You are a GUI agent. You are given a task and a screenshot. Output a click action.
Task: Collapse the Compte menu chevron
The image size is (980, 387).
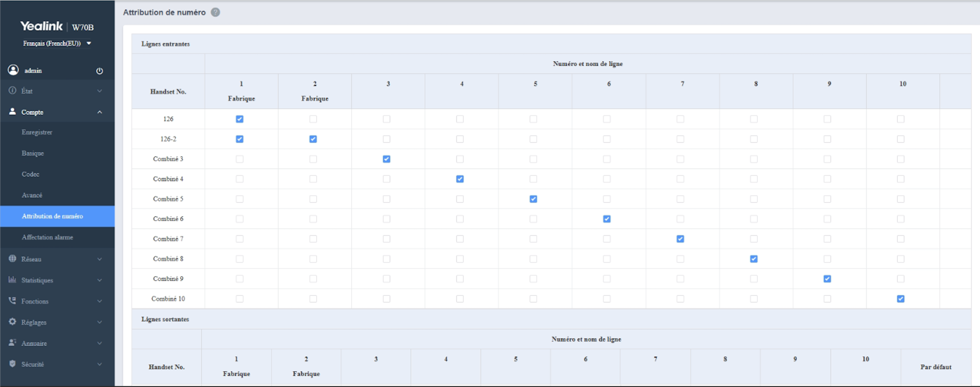99,112
